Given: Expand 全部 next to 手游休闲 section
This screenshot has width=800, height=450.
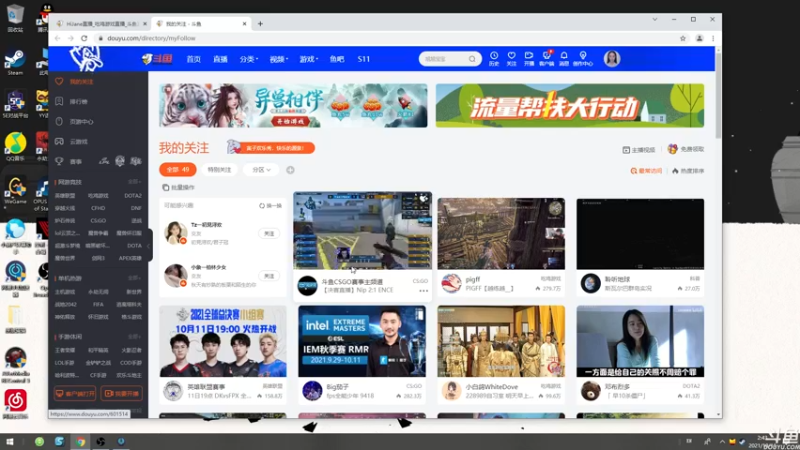Looking at the screenshot, I should click(x=134, y=337).
